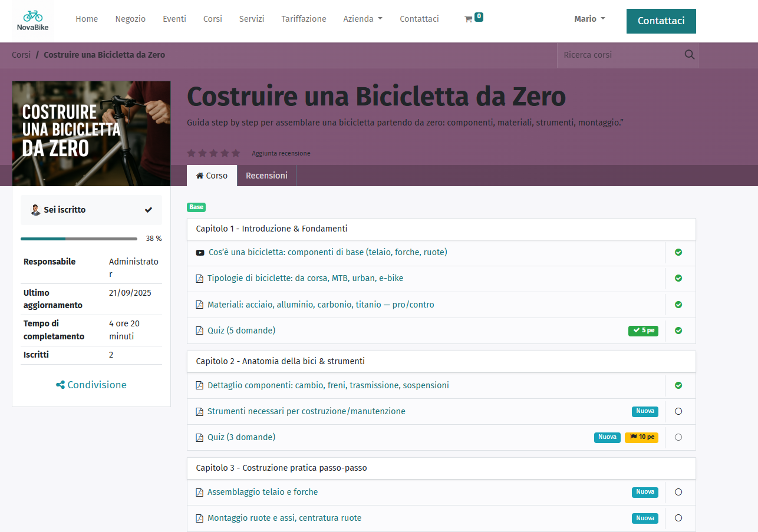
Task: Click the video icon for Cos'è una bicicletta
Action: coord(200,253)
